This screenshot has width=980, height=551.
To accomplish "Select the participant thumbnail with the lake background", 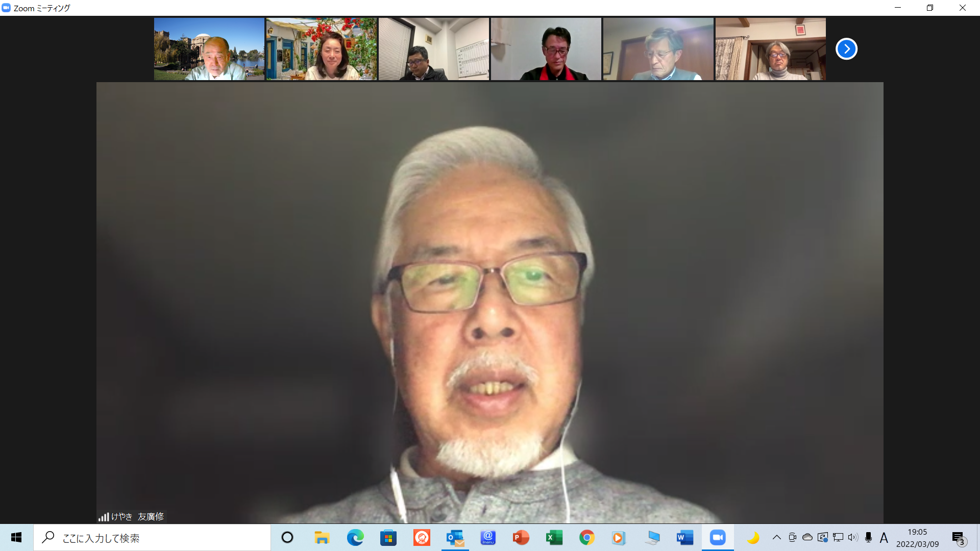I will [209, 49].
